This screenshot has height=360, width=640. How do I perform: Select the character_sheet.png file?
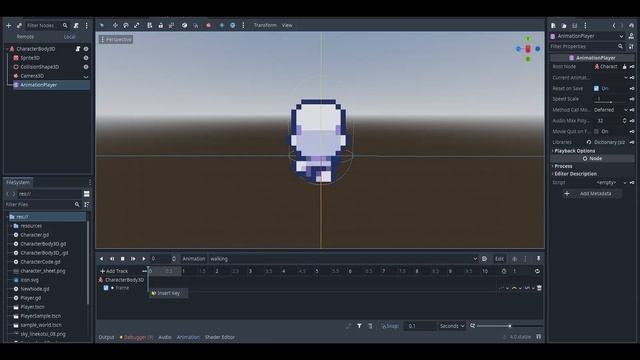click(x=42, y=271)
